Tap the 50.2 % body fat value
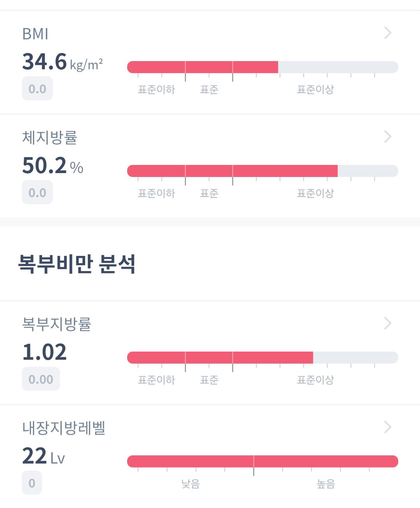 click(53, 166)
